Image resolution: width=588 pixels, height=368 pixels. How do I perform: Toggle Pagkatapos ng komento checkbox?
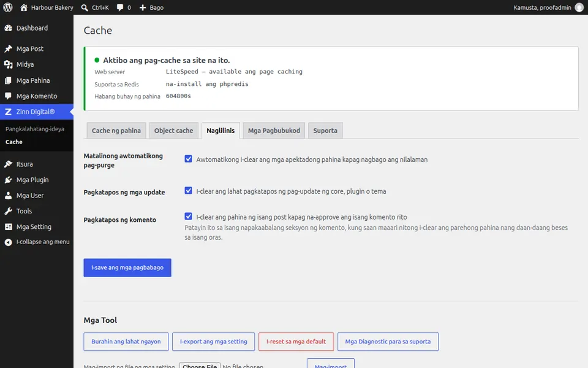(x=188, y=217)
